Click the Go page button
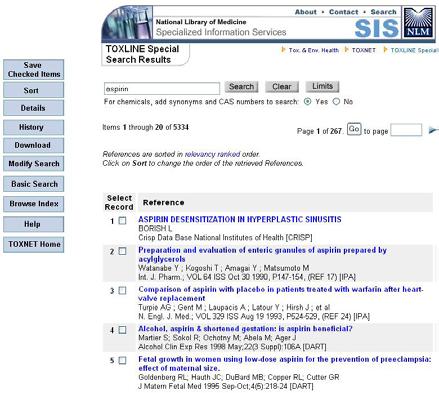 354,129
